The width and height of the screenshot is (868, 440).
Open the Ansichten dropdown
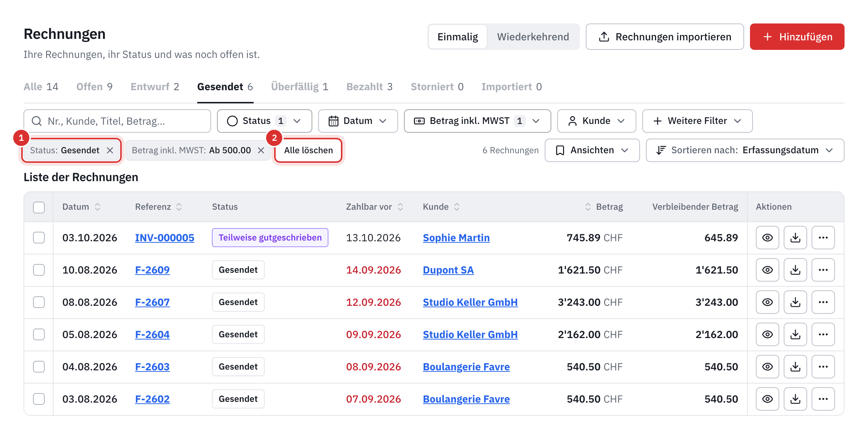pyautogui.click(x=592, y=150)
